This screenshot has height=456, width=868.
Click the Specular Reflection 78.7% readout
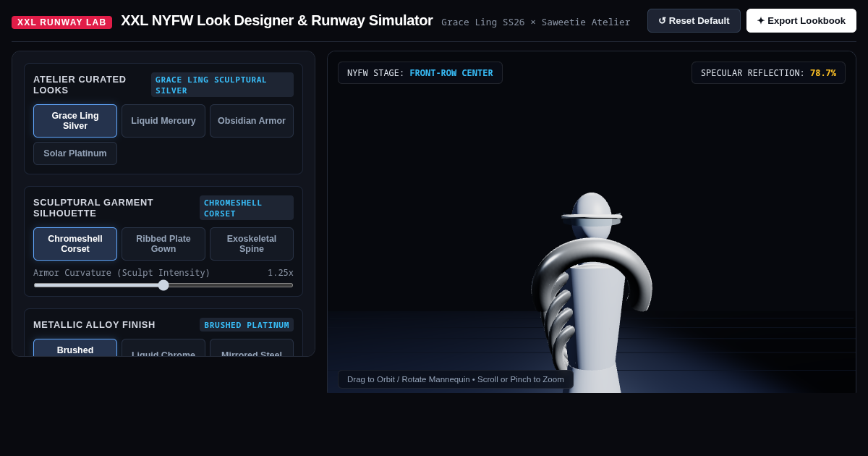768,73
